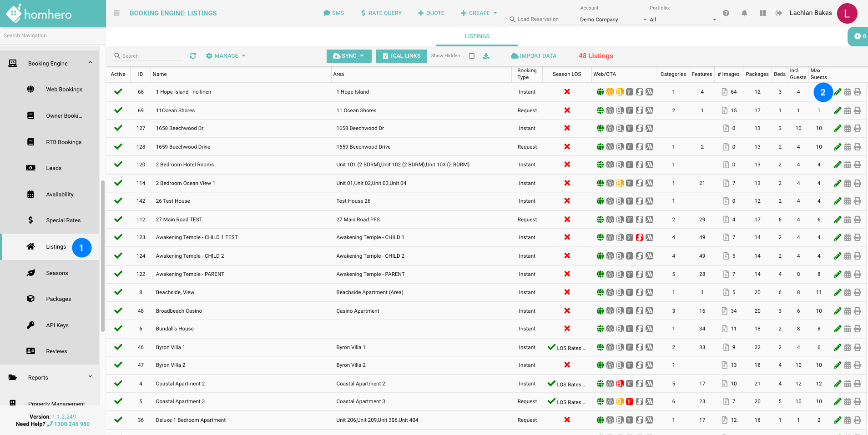
Task: Click the help question mark icon
Action: [x=726, y=13]
